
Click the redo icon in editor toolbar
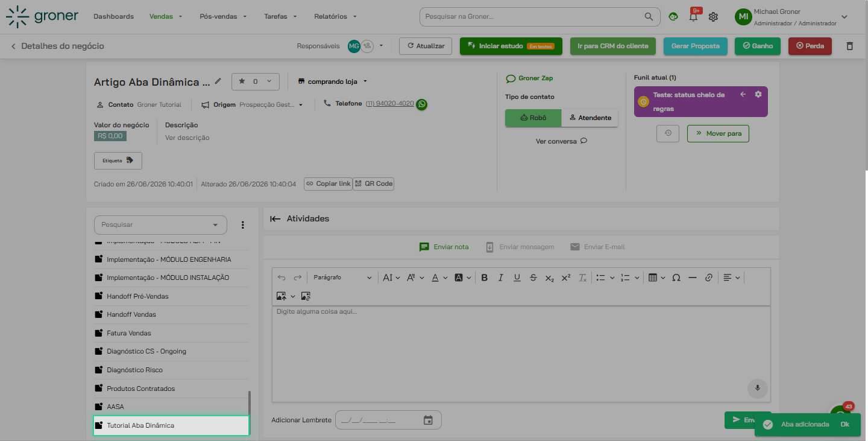pyautogui.click(x=297, y=278)
